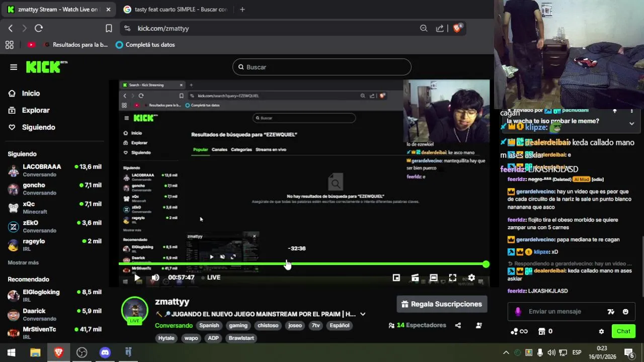644x362 pixels.
Task: Open ElGlogloking recommended channel
Action: tap(54, 296)
